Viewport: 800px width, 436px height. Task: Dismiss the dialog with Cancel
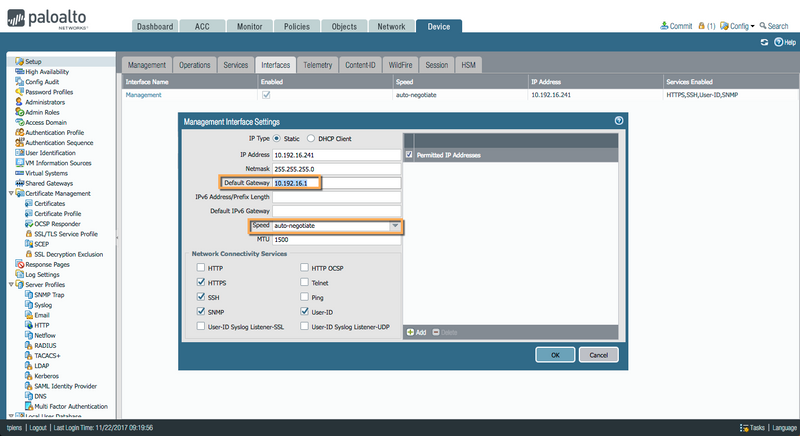click(x=598, y=355)
